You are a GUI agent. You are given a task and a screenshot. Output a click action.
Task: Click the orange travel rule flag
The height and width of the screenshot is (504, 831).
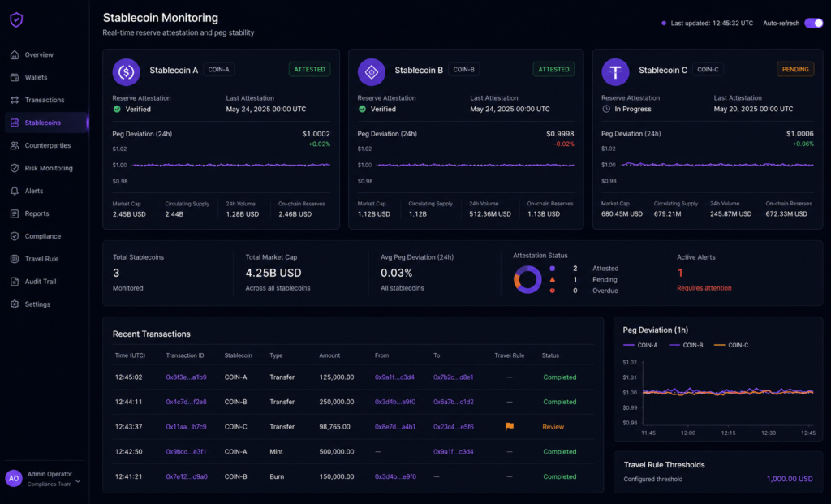(x=510, y=427)
